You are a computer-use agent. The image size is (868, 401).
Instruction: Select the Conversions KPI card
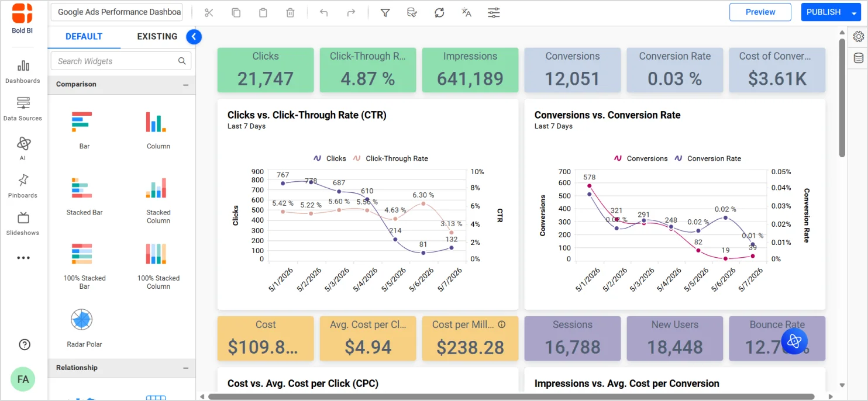coord(573,70)
